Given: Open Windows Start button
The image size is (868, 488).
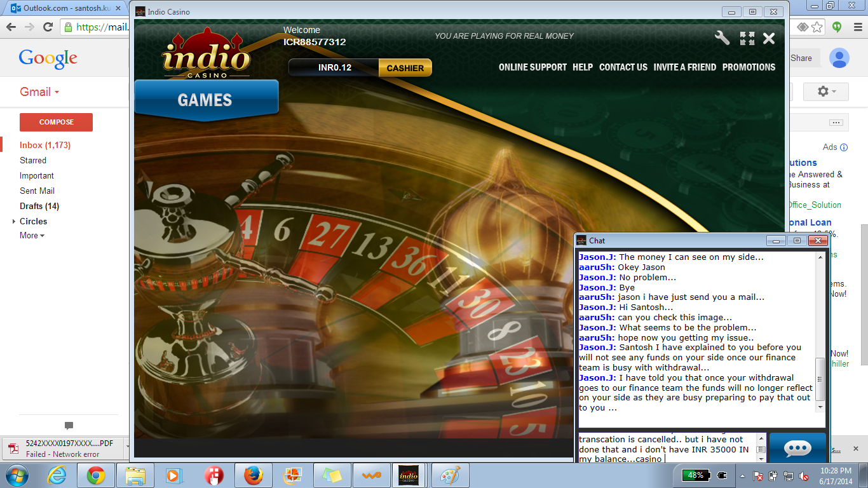Looking at the screenshot, I should click(x=17, y=475).
